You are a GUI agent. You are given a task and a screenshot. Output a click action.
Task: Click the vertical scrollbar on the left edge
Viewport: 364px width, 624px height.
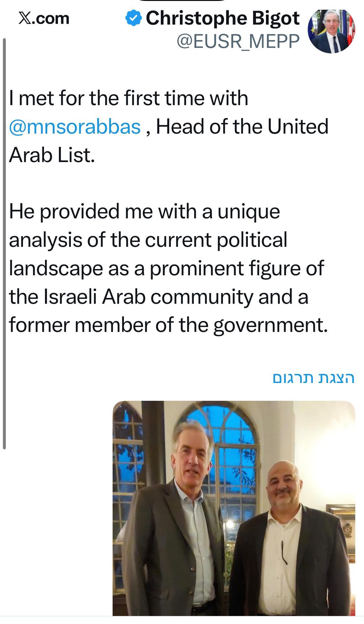click(4, 243)
